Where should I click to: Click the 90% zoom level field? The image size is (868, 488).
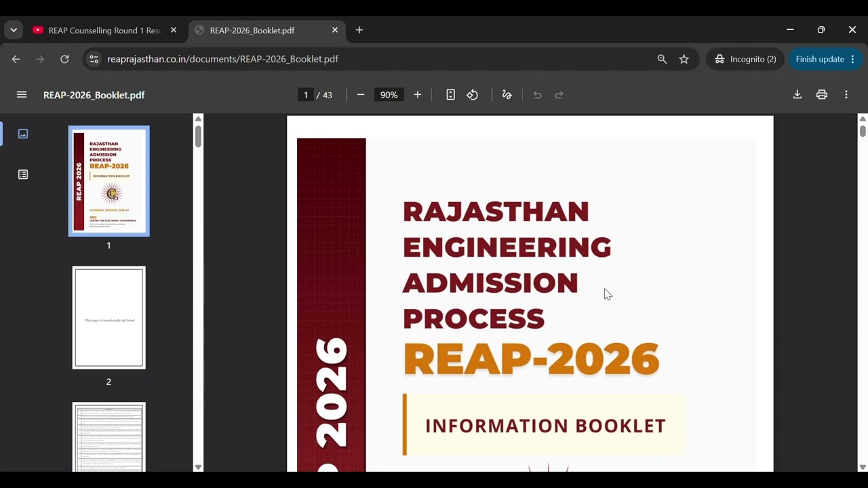point(389,95)
